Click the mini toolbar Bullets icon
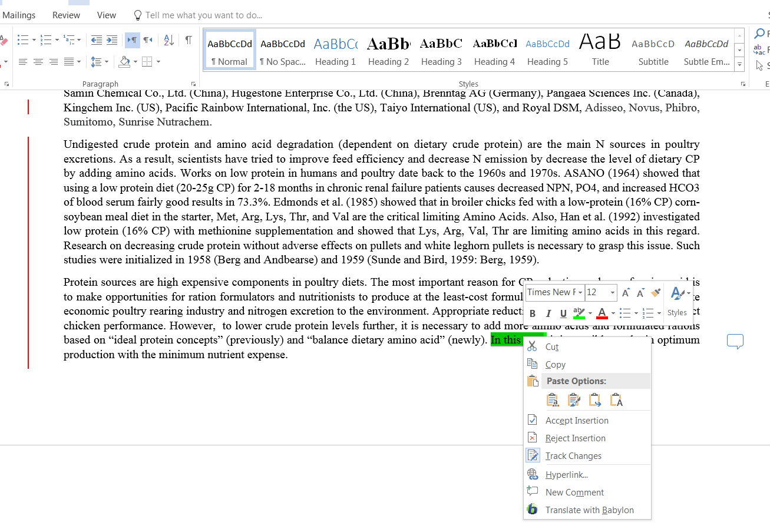 626,313
